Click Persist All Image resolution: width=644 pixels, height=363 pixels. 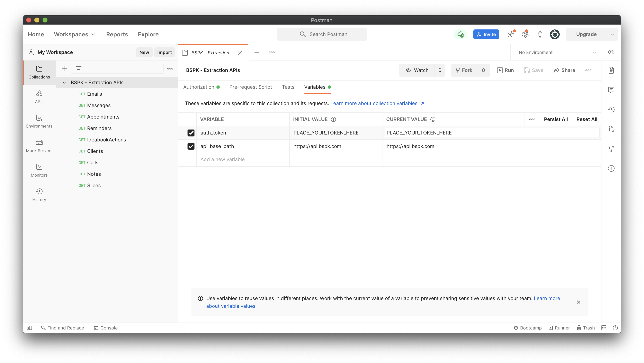[x=556, y=119]
